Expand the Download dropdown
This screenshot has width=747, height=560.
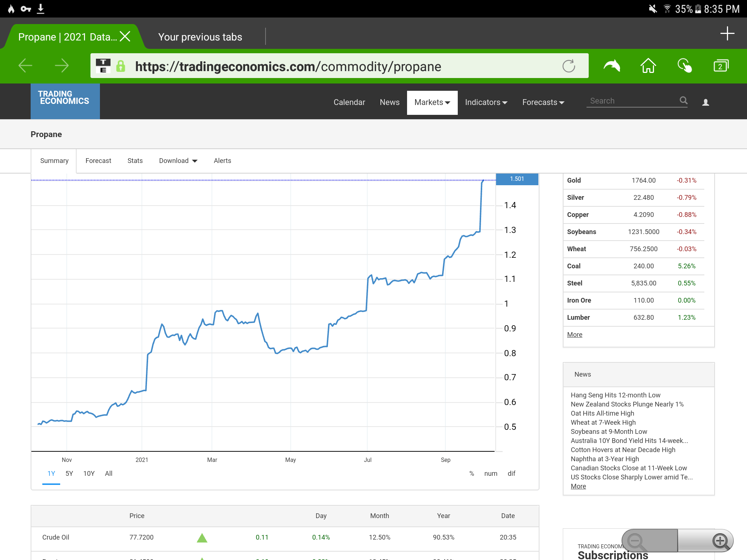178,161
